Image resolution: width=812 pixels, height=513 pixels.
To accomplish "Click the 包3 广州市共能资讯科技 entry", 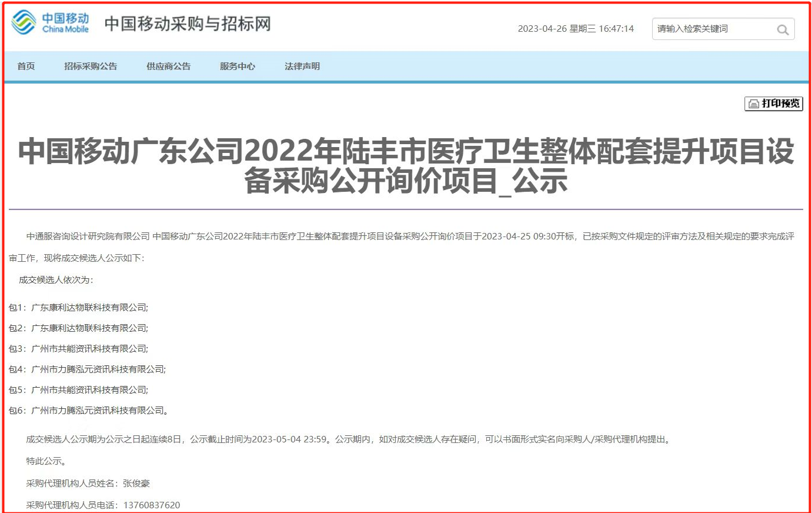I will point(79,348).
